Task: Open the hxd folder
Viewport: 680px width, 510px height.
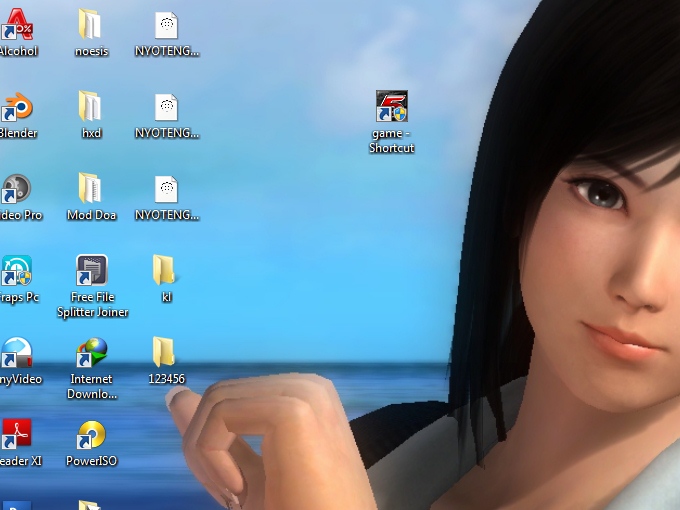Action: tap(91, 107)
